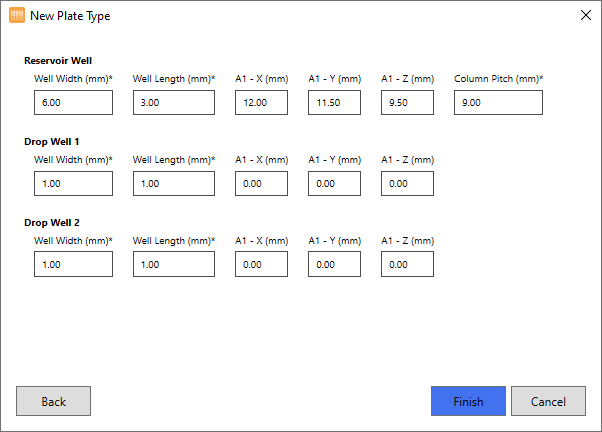Edit Drop Well 1 Well Width field
Screen dimensions: 602x432
(73, 184)
